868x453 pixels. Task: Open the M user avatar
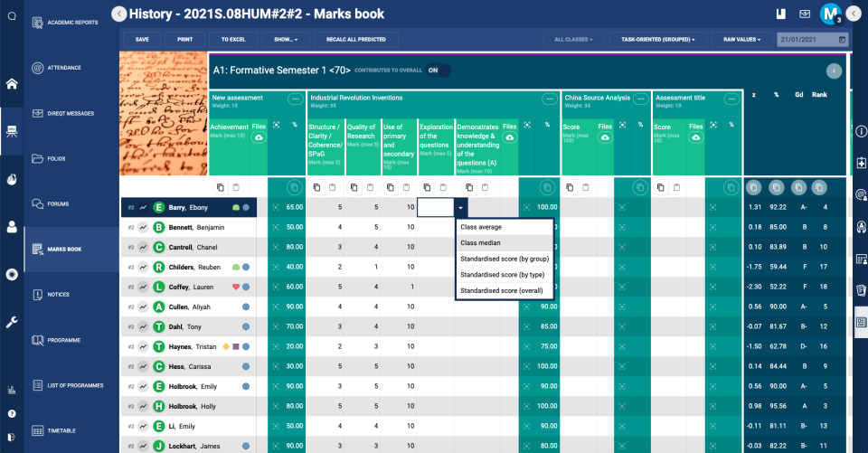[x=830, y=14]
